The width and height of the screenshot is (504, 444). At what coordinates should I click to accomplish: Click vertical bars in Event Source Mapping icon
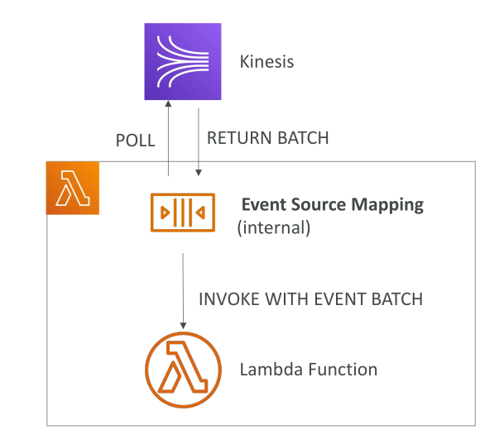tap(183, 212)
